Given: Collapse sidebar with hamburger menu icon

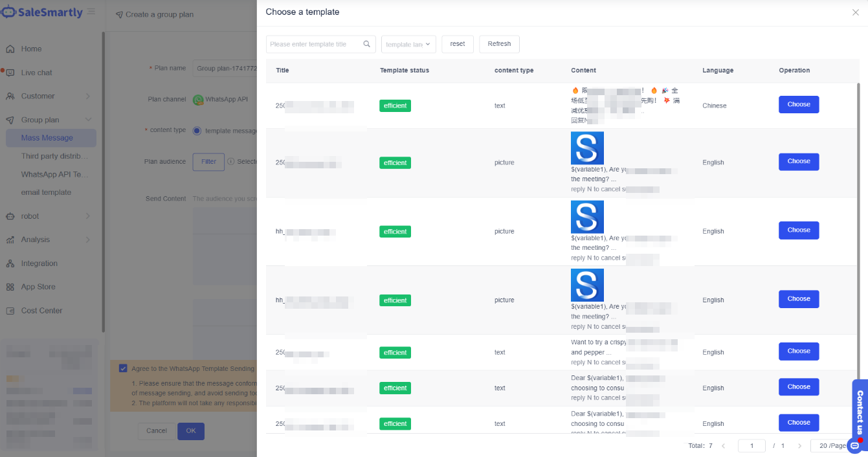Looking at the screenshot, I should pos(91,12).
